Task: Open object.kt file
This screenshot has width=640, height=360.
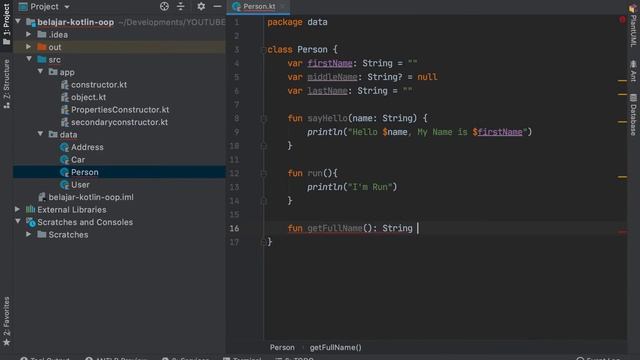Action: 89,97
